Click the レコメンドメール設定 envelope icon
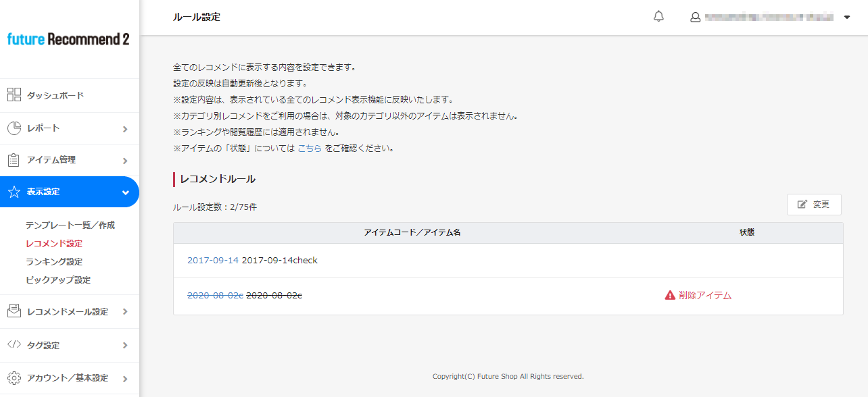The image size is (868, 397). point(14,311)
